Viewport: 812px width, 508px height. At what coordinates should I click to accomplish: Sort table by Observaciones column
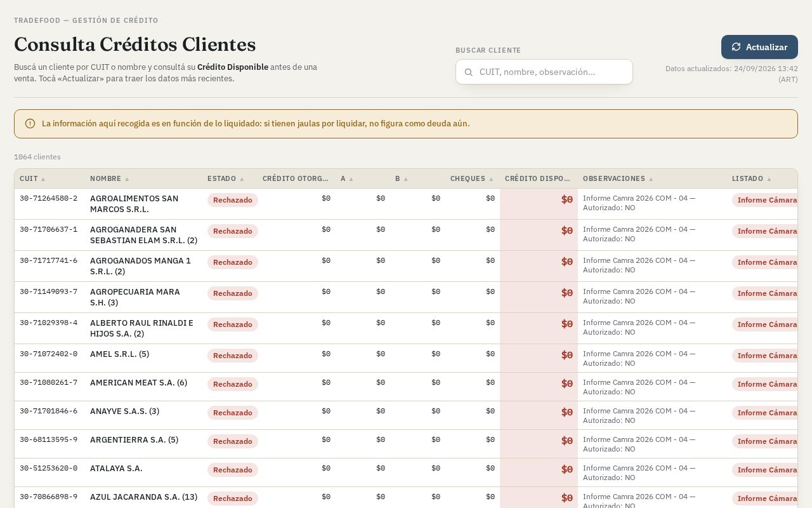619,178
